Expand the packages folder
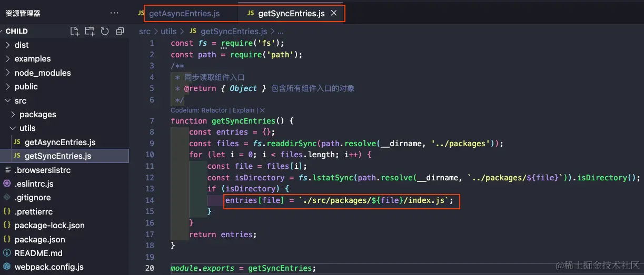Image resolution: width=644 pixels, height=275 pixels. (x=37, y=115)
